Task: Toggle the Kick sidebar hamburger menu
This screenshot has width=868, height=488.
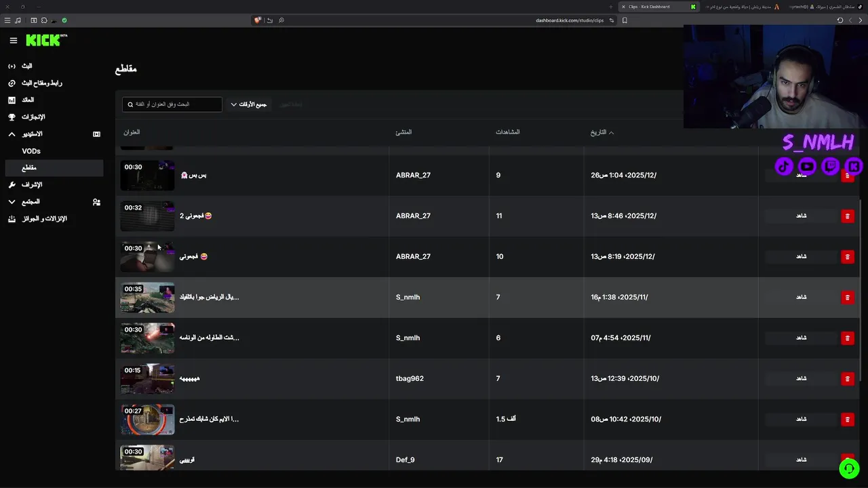Action: (13, 41)
